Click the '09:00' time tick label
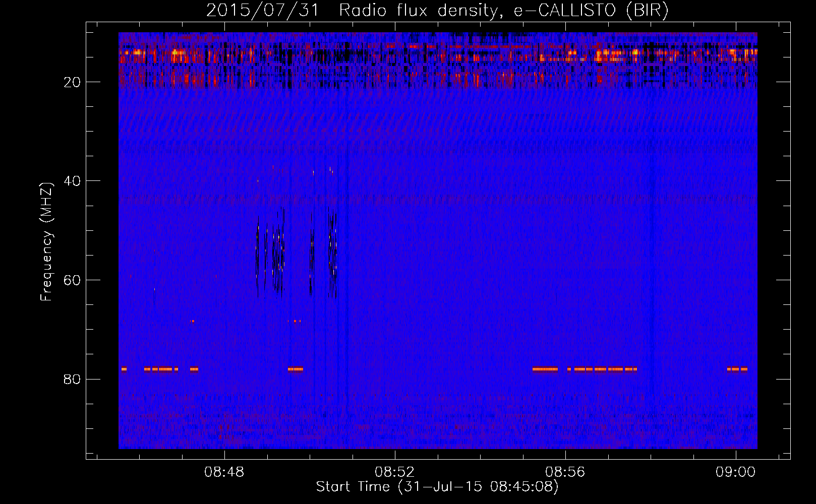The width and height of the screenshot is (816, 504). point(735,472)
